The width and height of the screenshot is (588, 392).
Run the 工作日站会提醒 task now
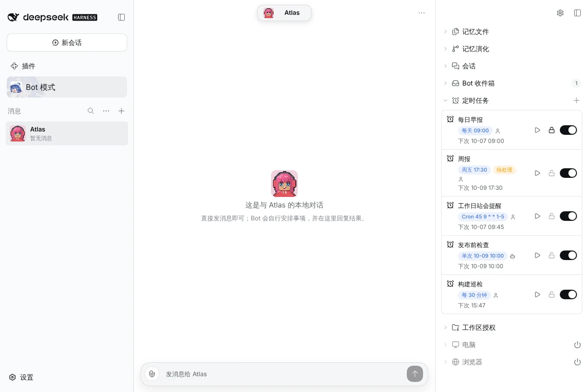click(x=537, y=216)
